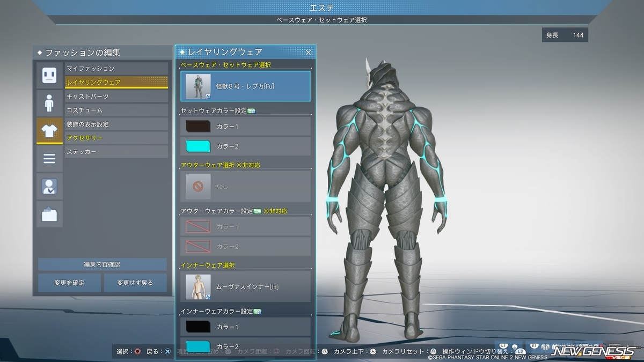
Task: Choose 怪獣8号・レプカ[Fu] basewear entry
Action: coord(245,86)
